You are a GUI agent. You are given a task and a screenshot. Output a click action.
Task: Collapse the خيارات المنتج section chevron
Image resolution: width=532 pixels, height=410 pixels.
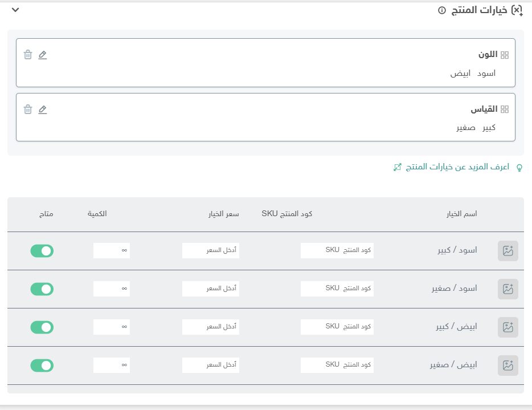click(15, 10)
